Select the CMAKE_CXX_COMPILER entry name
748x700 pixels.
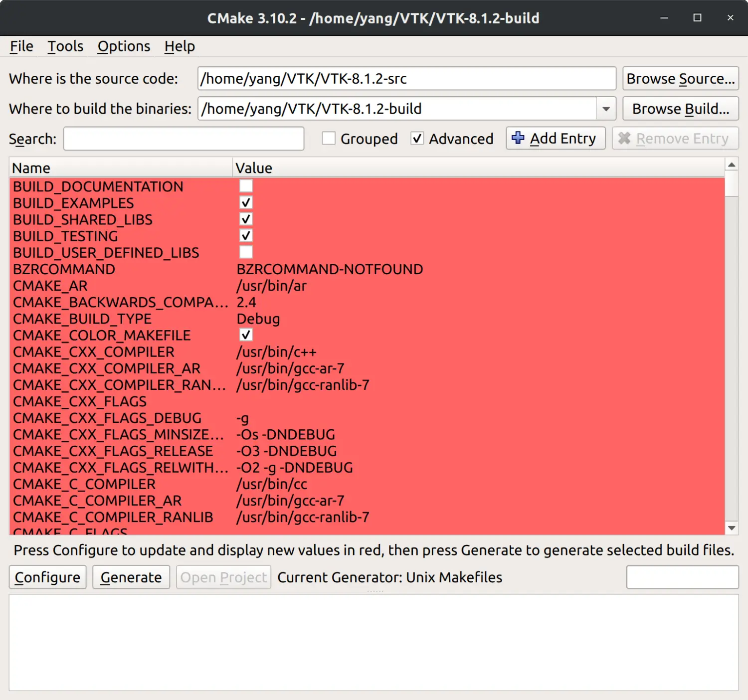pyautogui.click(x=94, y=351)
